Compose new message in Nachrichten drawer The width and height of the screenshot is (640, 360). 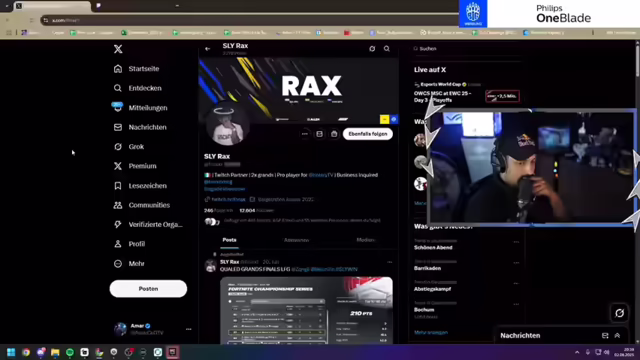(x=605, y=336)
